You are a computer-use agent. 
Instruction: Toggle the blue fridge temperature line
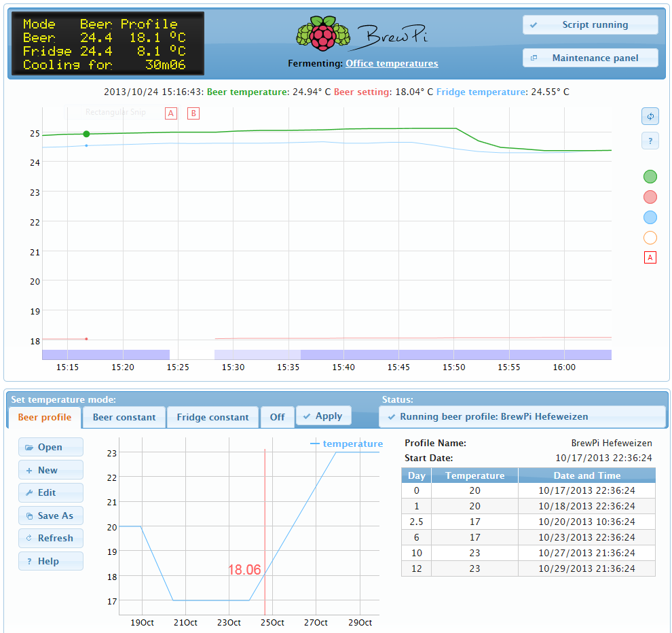point(650,217)
